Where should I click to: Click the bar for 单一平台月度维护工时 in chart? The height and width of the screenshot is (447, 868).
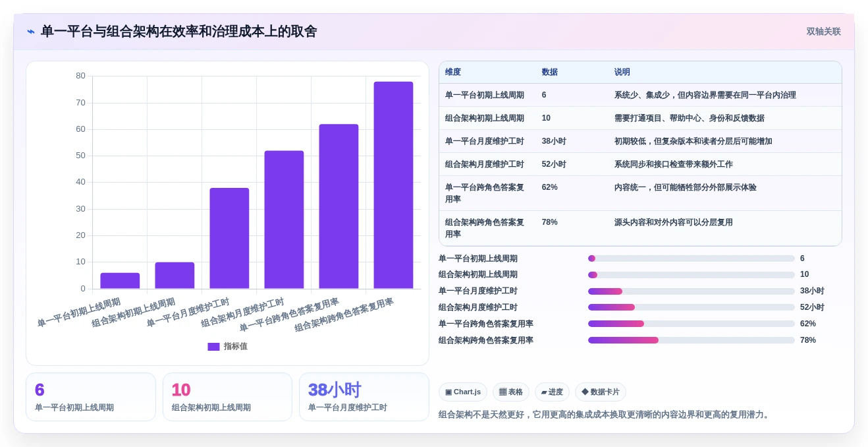(x=229, y=238)
